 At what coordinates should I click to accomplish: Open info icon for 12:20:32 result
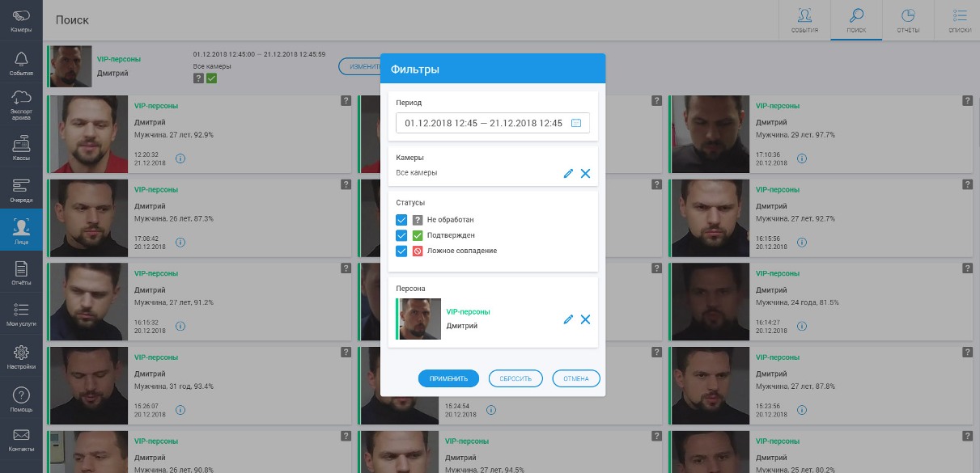[180, 158]
